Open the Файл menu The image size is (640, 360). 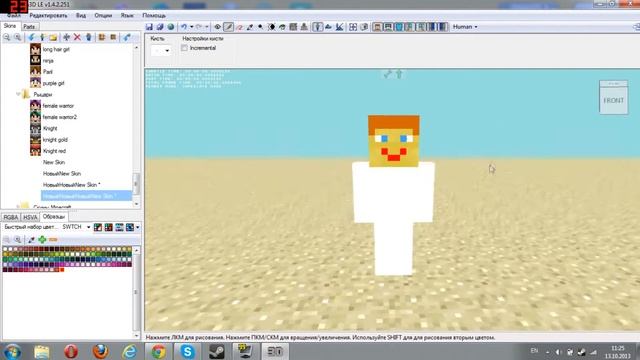click(13, 16)
